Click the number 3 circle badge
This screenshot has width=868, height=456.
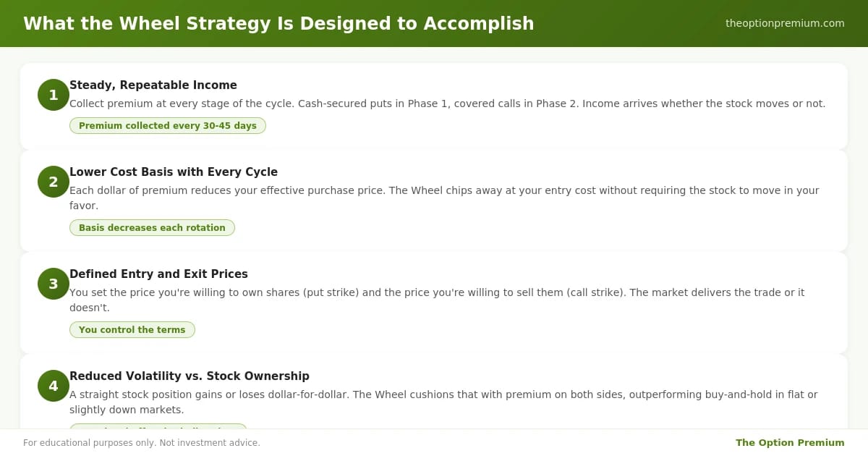[x=54, y=284]
